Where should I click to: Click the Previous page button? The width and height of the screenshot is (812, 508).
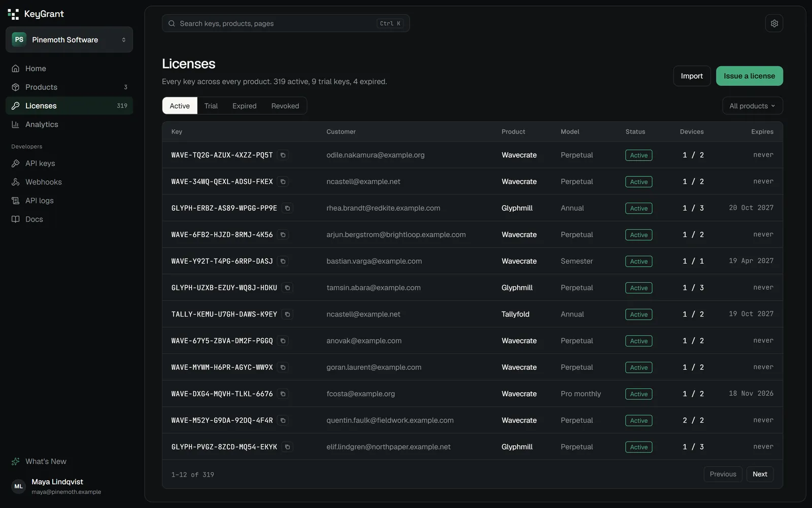click(723, 474)
